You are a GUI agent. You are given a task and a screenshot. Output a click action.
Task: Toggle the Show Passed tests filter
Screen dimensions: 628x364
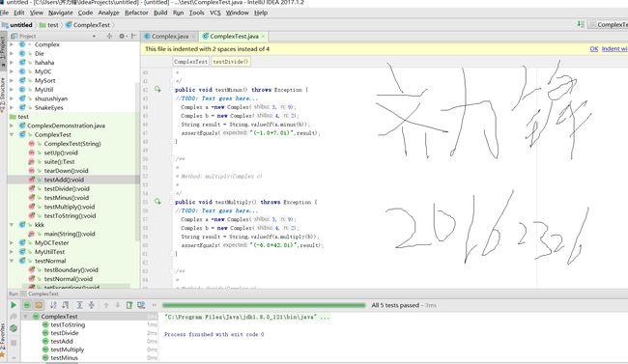(x=27, y=305)
